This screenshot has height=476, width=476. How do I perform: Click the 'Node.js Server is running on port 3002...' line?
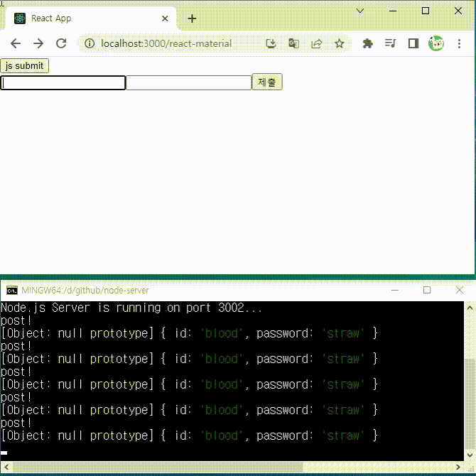[x=131, y=308]
